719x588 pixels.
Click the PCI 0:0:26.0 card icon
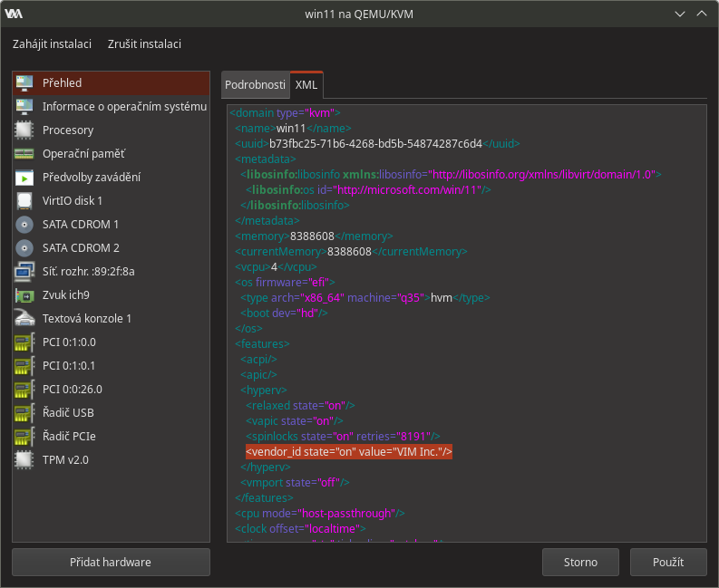(24, 390)
